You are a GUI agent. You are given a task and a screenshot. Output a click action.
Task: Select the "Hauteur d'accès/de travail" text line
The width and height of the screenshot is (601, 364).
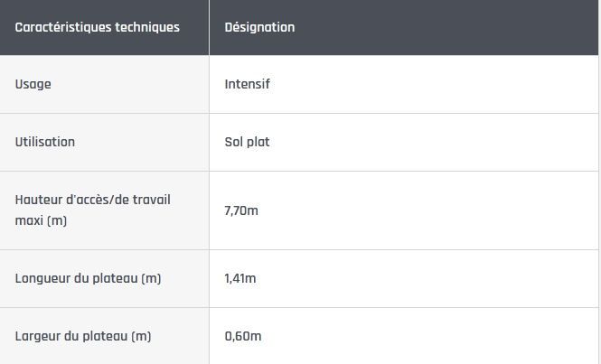click(x=93, y=200)
